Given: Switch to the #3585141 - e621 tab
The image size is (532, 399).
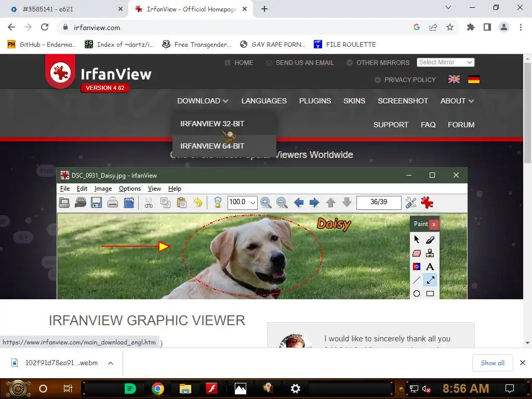Looking at the screenshot, I should [64, 9].
